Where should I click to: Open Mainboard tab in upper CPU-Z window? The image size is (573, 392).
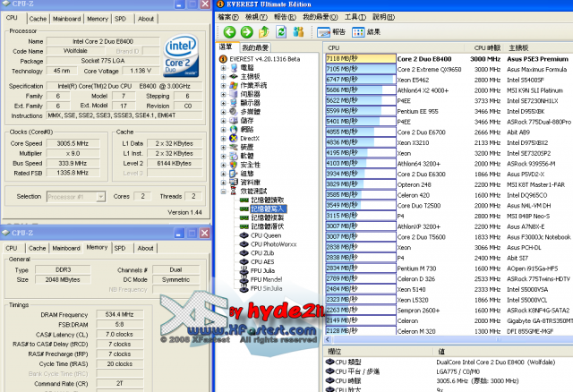tap(66, 19)
